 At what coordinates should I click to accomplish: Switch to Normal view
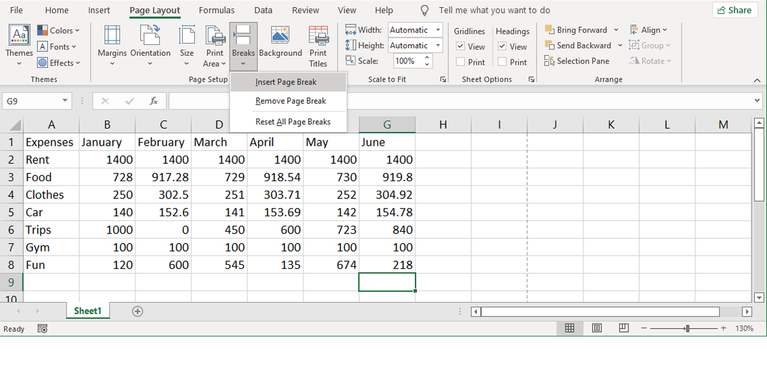(x=569, y=328)
